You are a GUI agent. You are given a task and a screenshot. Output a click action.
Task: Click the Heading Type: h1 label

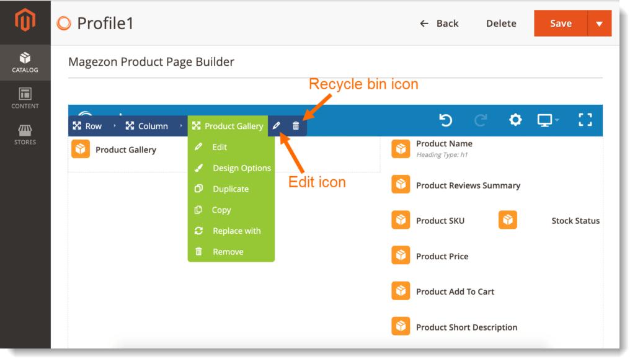[442, 154]
